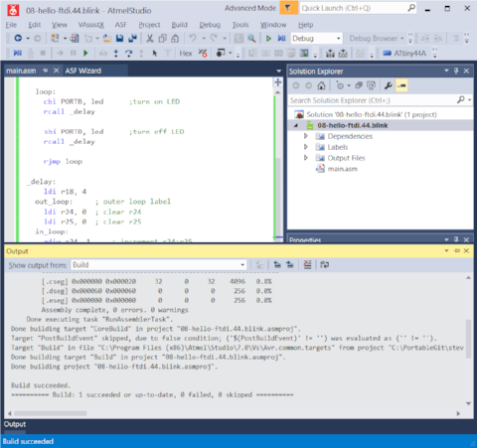The image size is (477, 448).
Task: Click the Open File folder icon
Action: click(x=107, y=39)
